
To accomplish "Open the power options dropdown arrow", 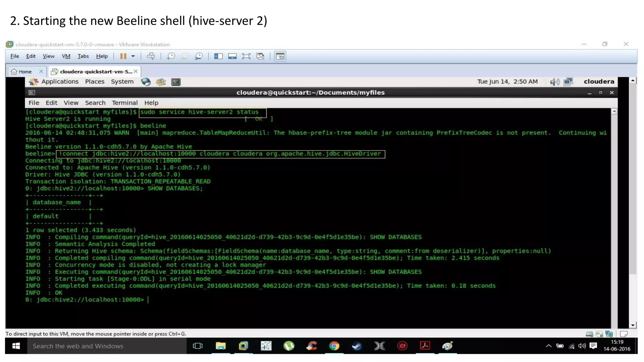I will click(133, 56).
